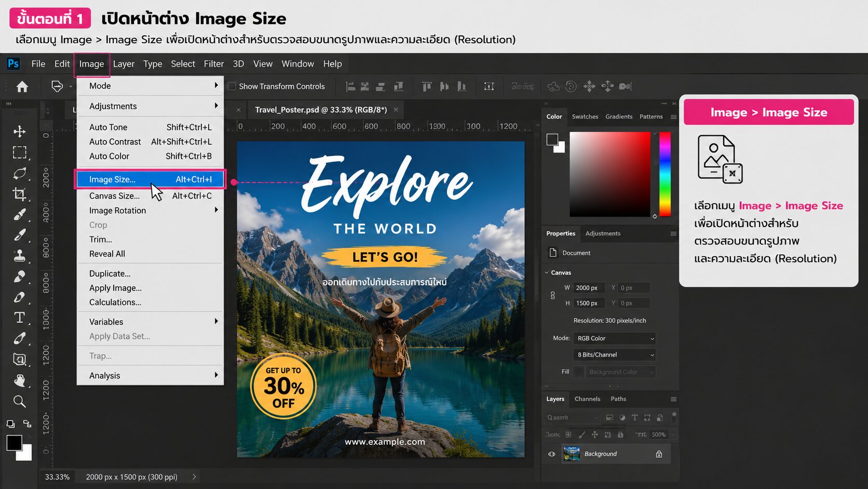The image size is (868, 489).
Task: Select the Rectangular Marquee tool
Action: click(19, 152)
